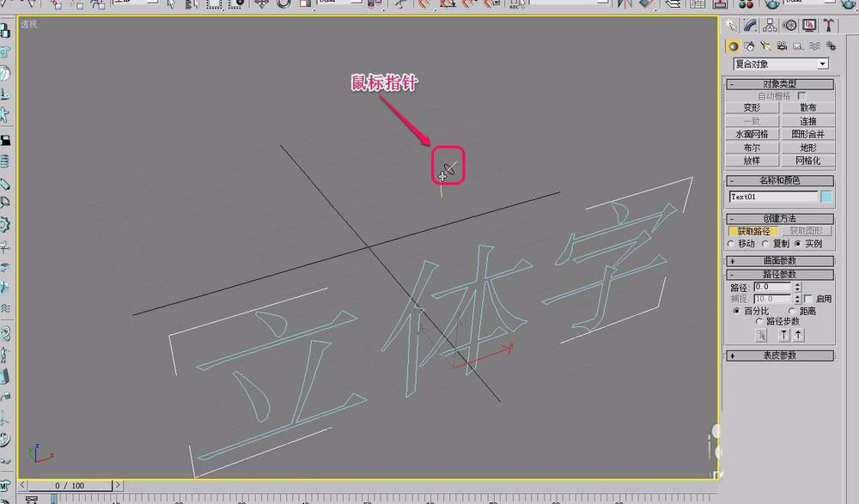Open the object color swatch
859x504 pixels.
tap(826, 197)
